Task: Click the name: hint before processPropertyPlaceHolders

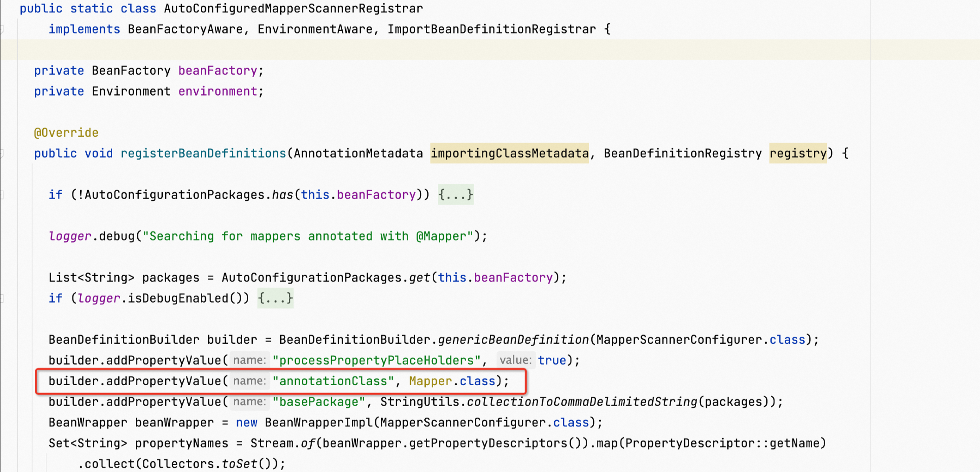Action: tap(249, 360)
